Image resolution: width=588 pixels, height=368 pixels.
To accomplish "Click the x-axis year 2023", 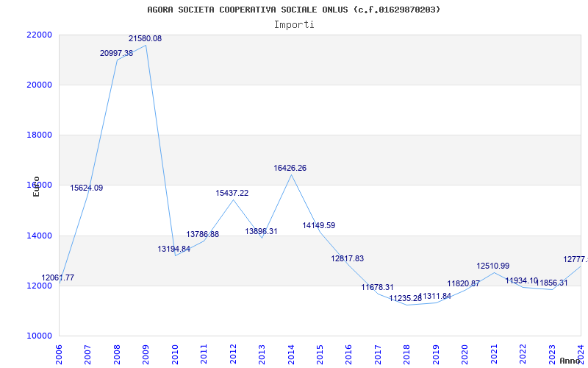I will pos(552,354).
